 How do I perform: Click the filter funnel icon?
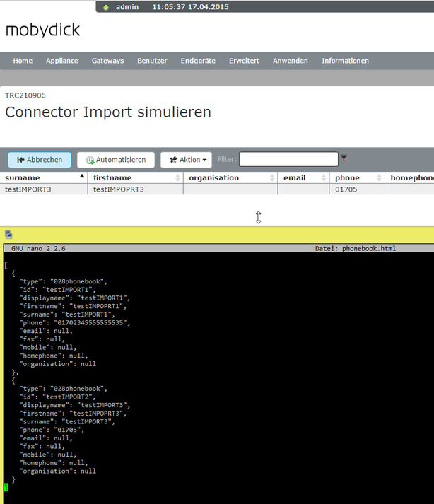344,158
